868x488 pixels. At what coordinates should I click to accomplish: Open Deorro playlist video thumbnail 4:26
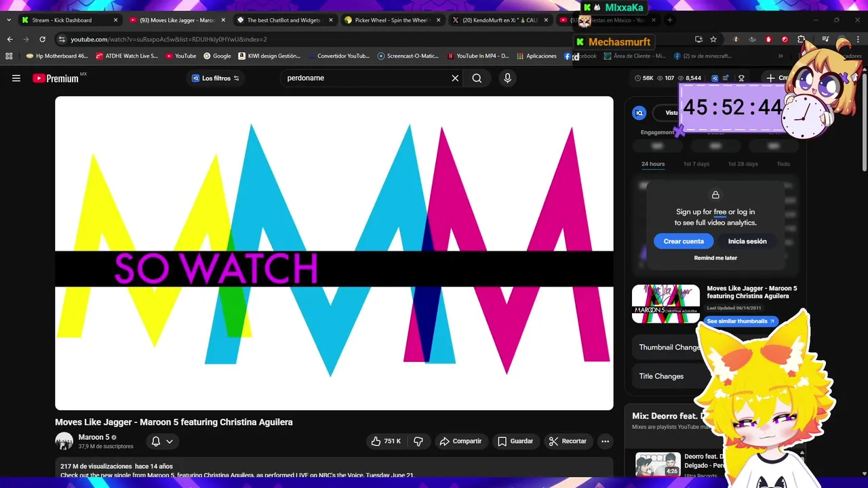(658, 464)
